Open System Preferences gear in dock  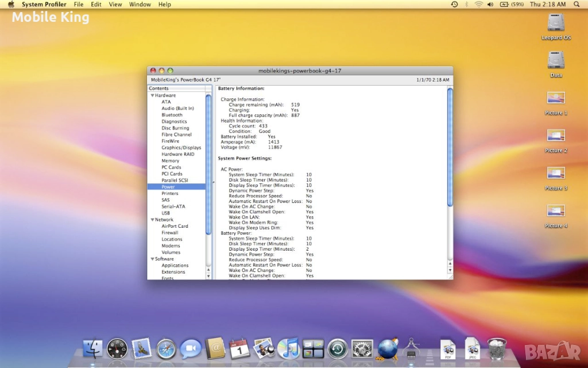362,348
